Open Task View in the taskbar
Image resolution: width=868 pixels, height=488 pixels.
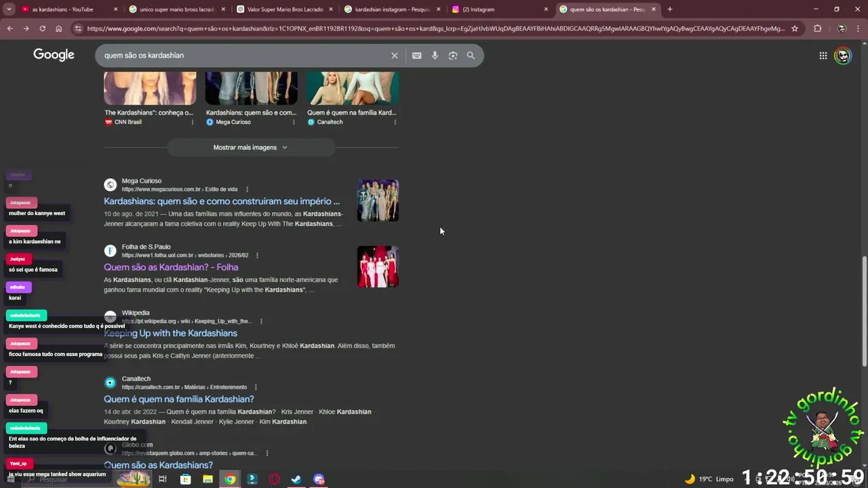coord(163,479)
